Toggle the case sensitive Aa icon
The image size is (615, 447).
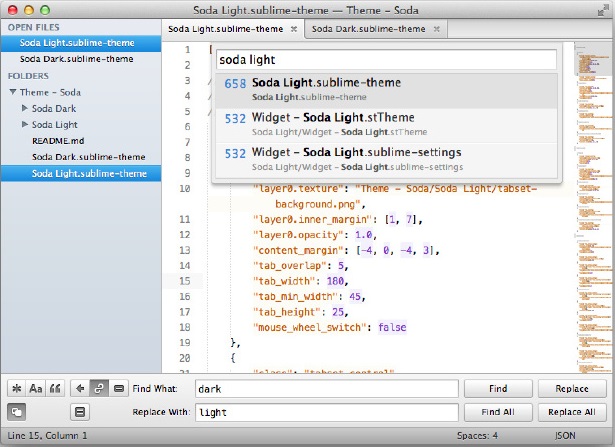(36, 389)
